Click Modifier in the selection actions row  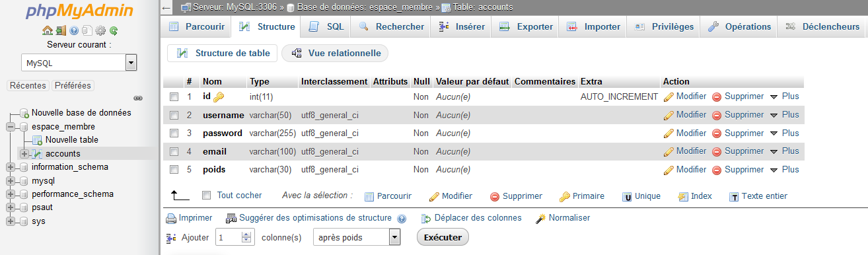point(451,196)
